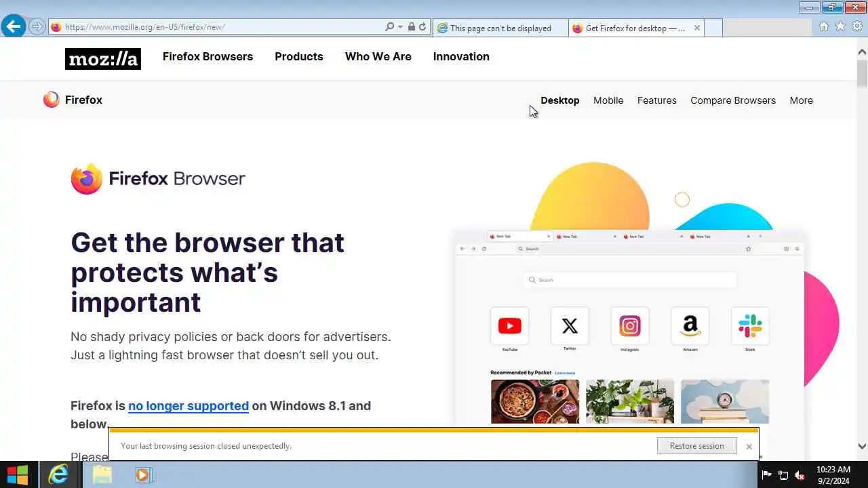Click the scrollbar up arrow
Viewport: 868px width, 488px height.
coord(862,52)
